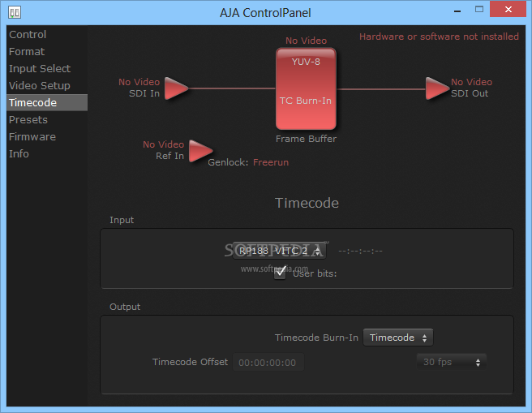Click the input timecode readout dashes

pyautogui.click(x=360, y=252)
